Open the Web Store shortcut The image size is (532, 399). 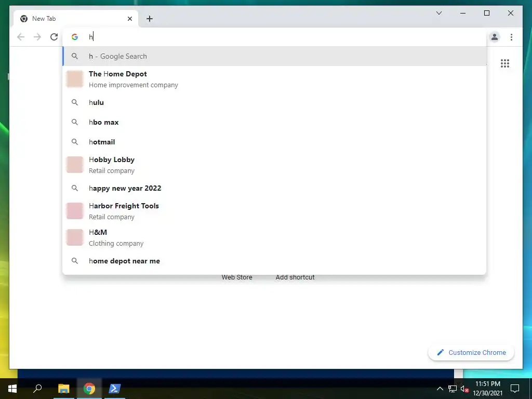(237, 277)
